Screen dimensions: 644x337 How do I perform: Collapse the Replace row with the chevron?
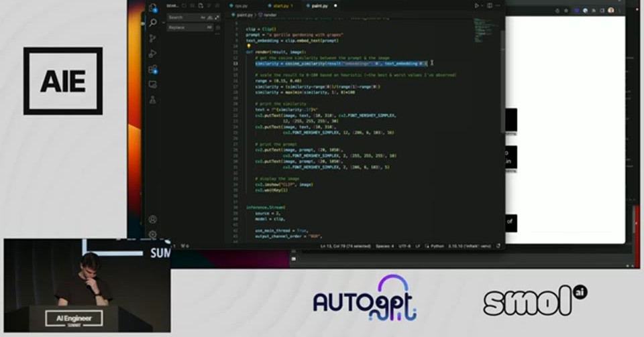point(163,22)
